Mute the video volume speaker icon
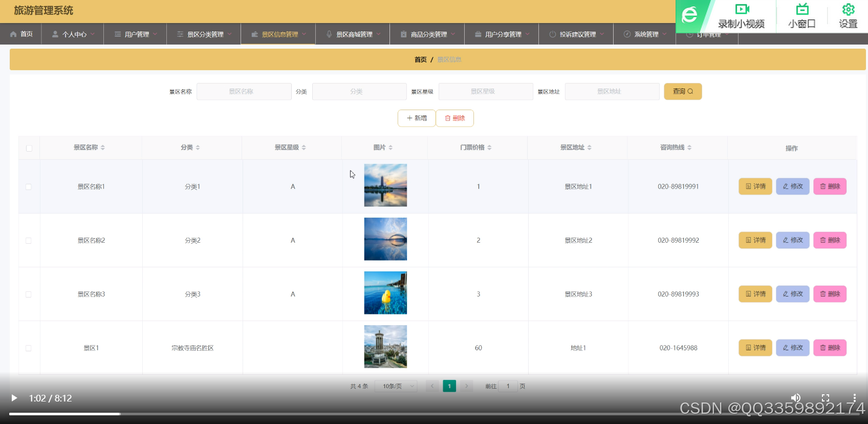 pyautogui.click(x=795, y=398)
